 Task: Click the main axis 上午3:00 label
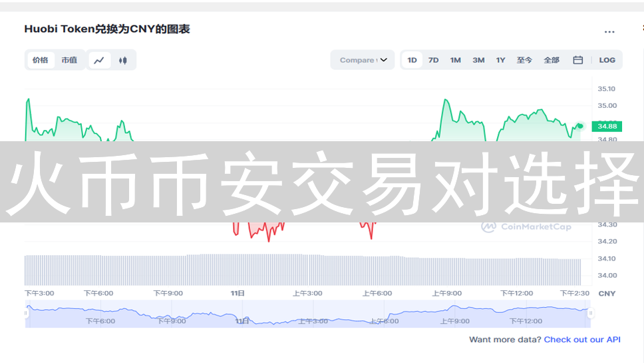click(307, 293)
